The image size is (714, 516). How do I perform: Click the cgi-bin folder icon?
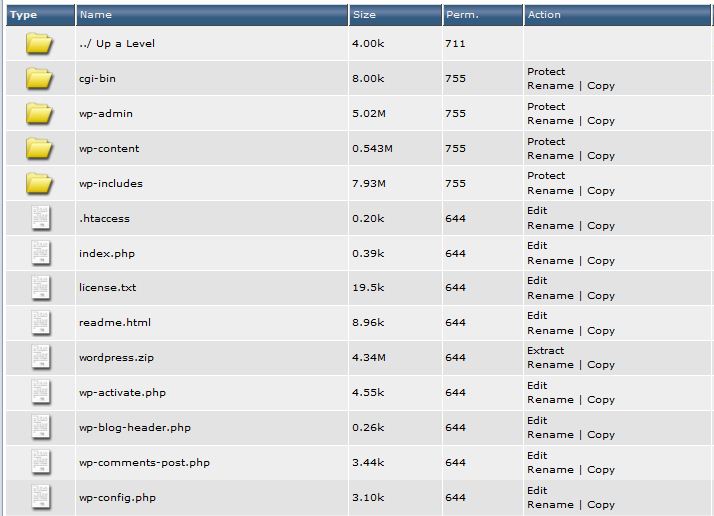tap(39, 78)
